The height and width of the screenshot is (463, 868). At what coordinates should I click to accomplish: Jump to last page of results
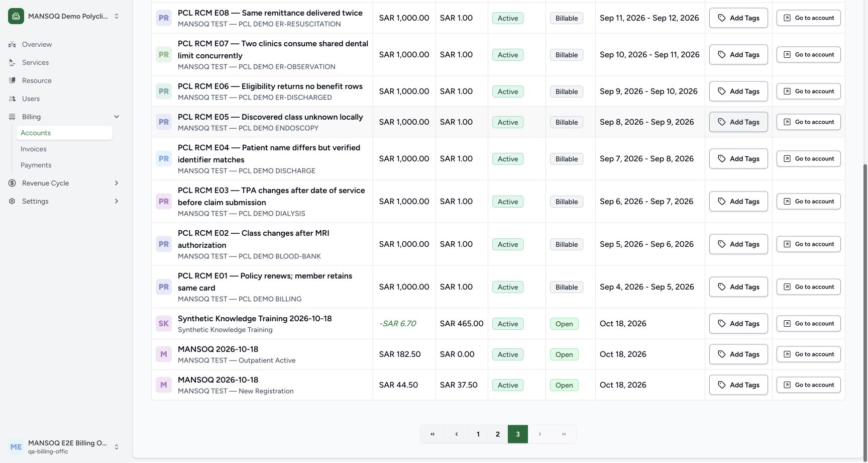[x=564, y=434]
